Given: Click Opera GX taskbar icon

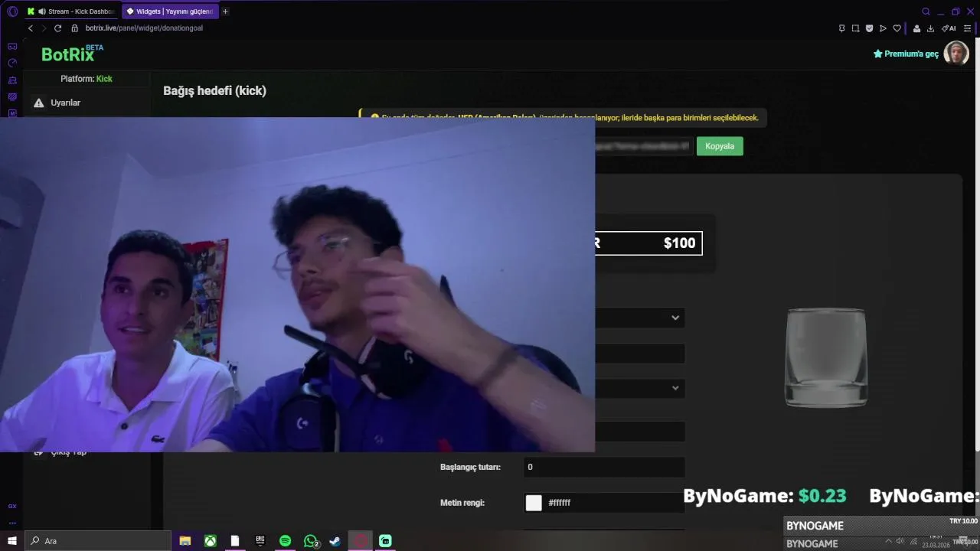Looking at the screenshot, I should click(x=361, y=541).
